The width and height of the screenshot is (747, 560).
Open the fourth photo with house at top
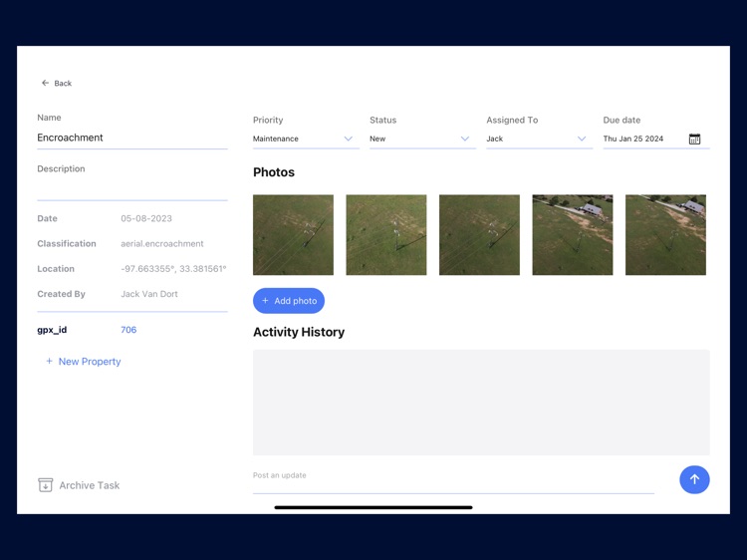pos(573,235)
